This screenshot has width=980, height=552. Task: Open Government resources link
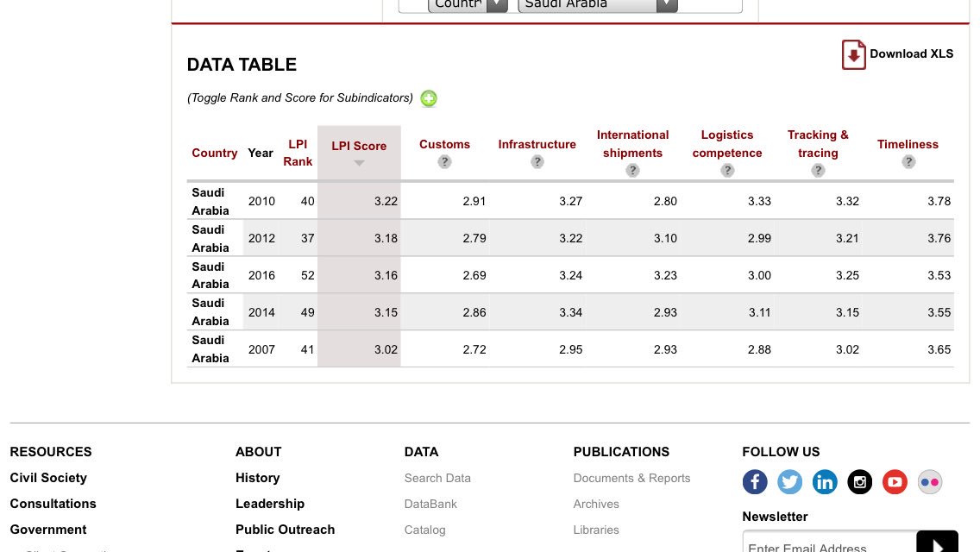point(48,530)
